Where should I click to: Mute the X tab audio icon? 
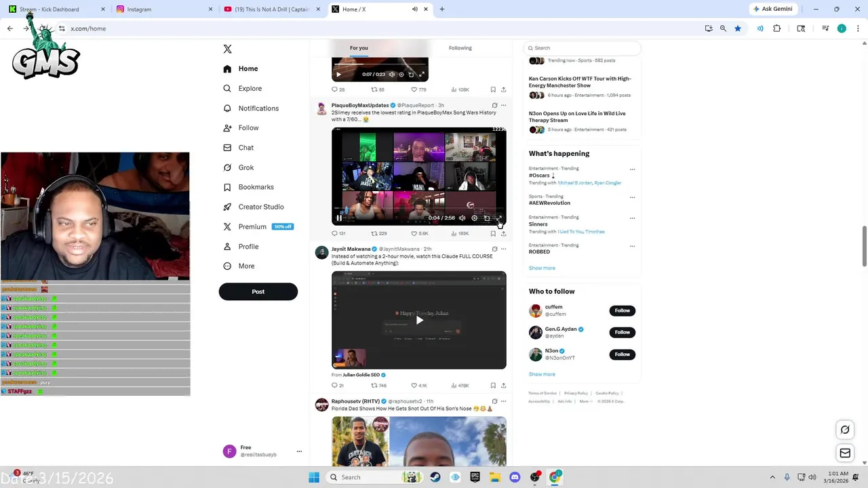[415, 9]
